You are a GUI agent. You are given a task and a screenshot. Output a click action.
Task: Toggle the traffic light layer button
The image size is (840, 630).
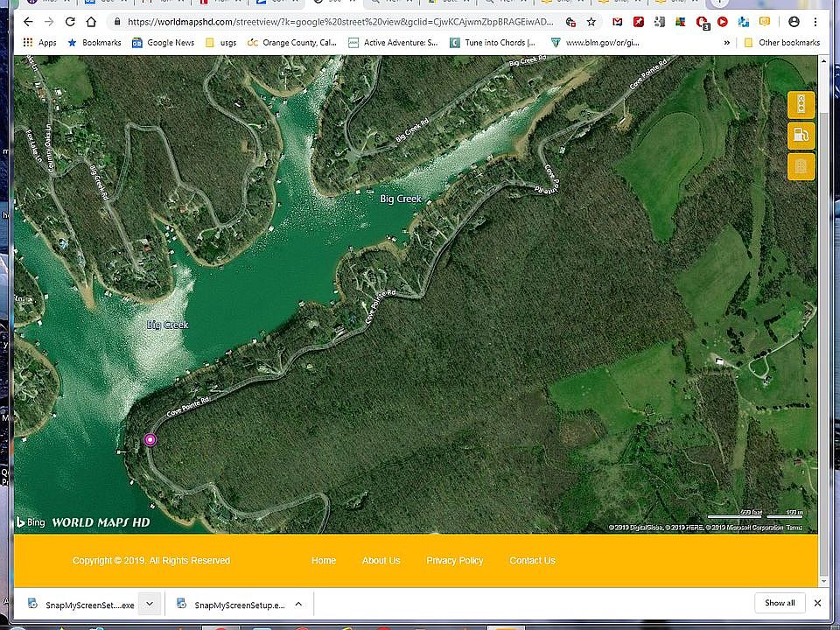tap(801, 105)
